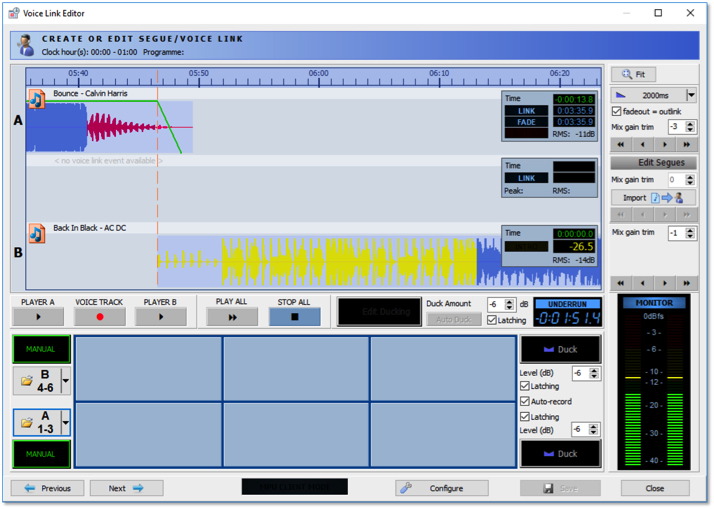
Task: Adjust upper Level (dB) spinner
Action: (594, 373)
